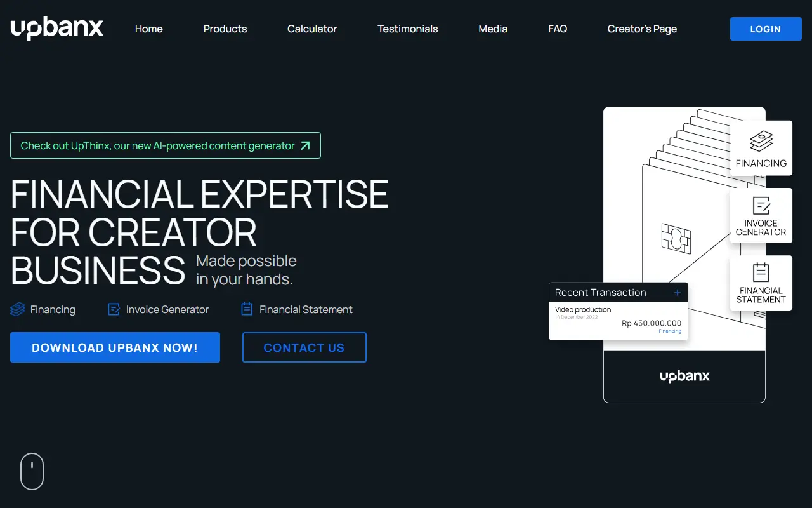The height and width of the screenshot is (508, 812).
Task: Open the Calculator page
Action: (x=312, y=29)
